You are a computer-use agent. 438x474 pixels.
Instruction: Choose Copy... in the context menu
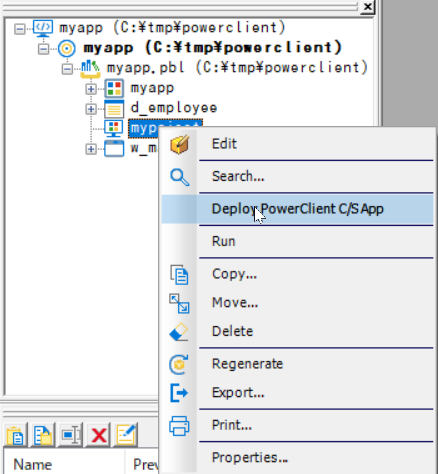pos(297,274)
